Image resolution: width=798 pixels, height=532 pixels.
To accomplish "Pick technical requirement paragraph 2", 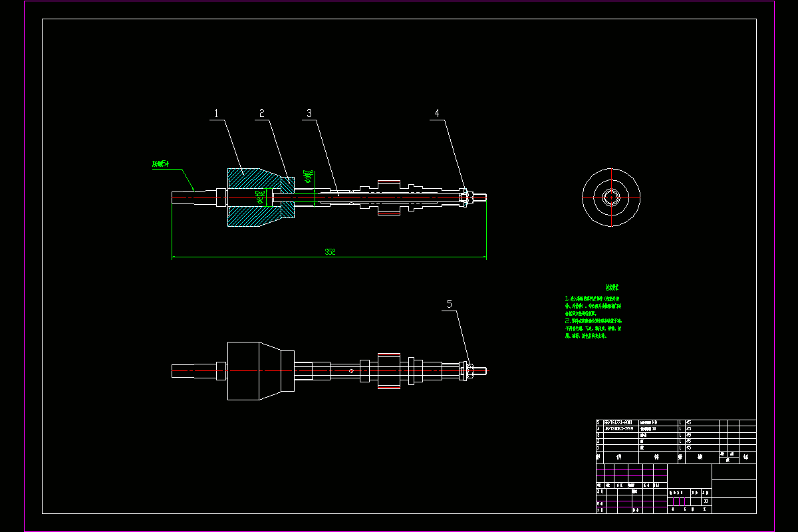I will [x=594, y=328].
